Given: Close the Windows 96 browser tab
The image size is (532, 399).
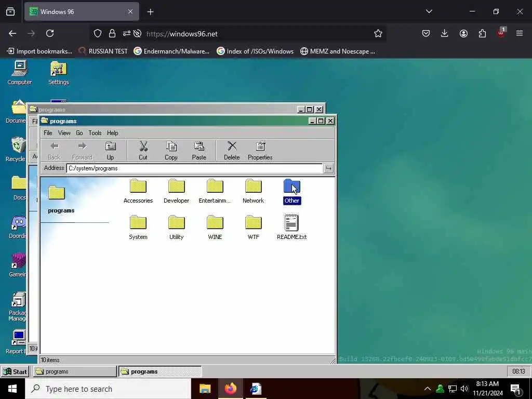Looking at the screenshot, I should [130, 12].
